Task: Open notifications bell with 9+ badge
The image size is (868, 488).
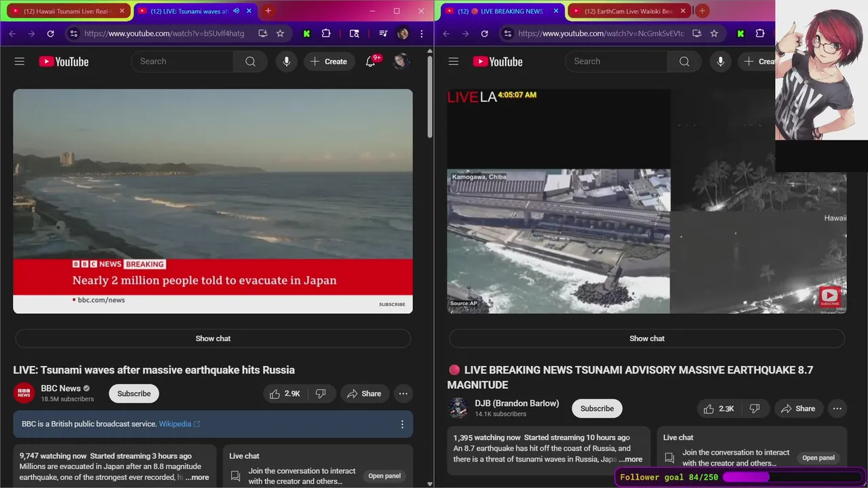Action: point(371,62)
